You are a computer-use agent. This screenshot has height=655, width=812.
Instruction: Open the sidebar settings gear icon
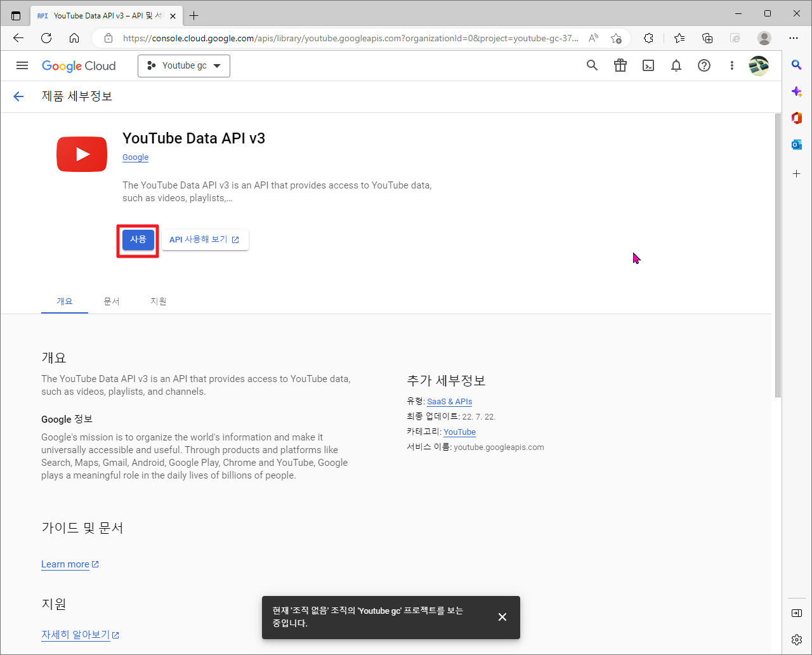[x=797, y=639]
